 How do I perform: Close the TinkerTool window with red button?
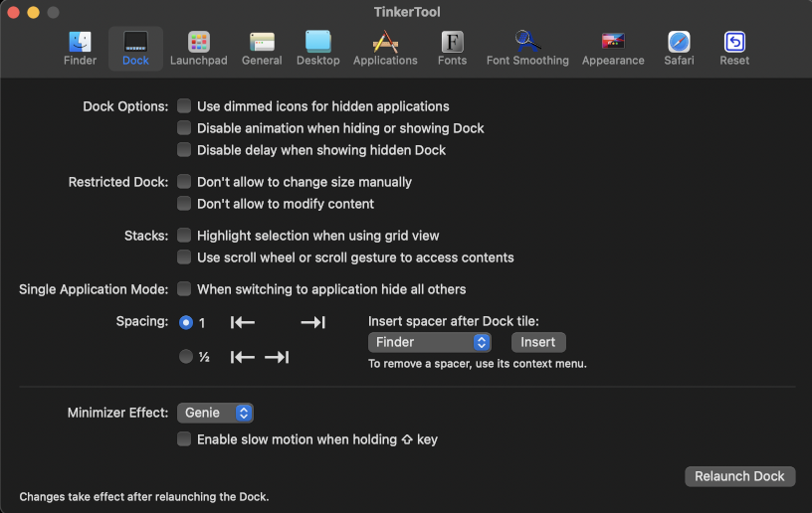coord(14,12)
